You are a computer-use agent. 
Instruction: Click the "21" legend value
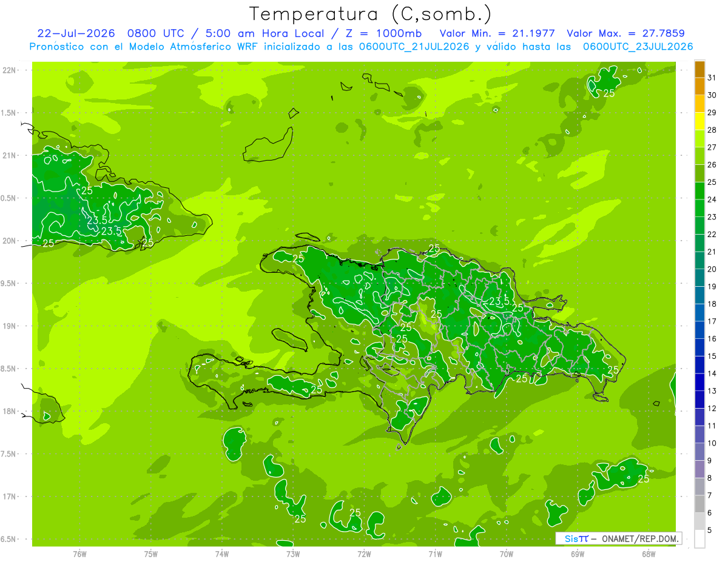pos(712,252)
